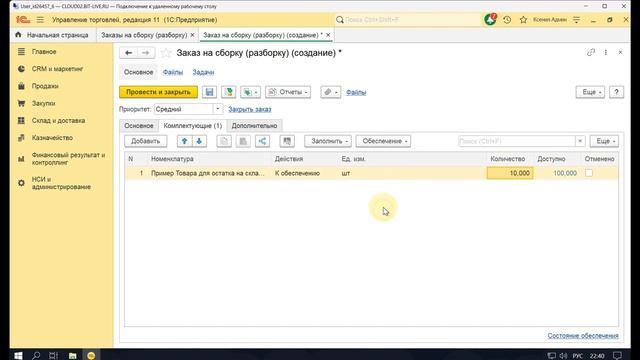Click the global search field

point(408,20)
